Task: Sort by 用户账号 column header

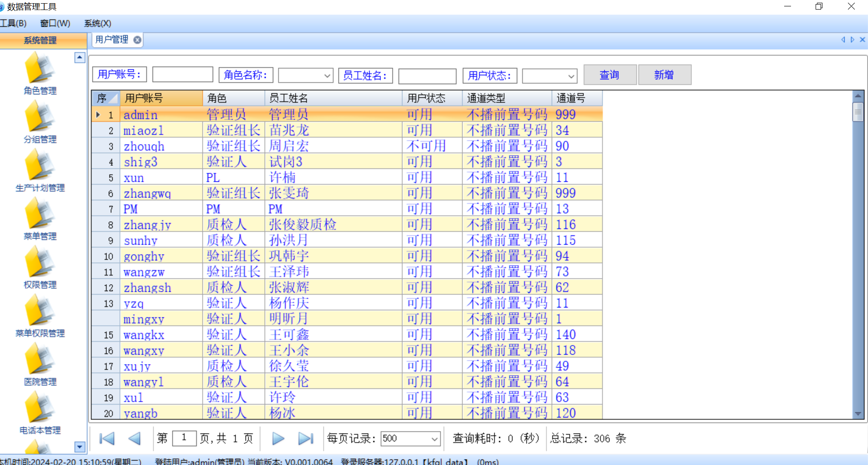Action: 161,98
